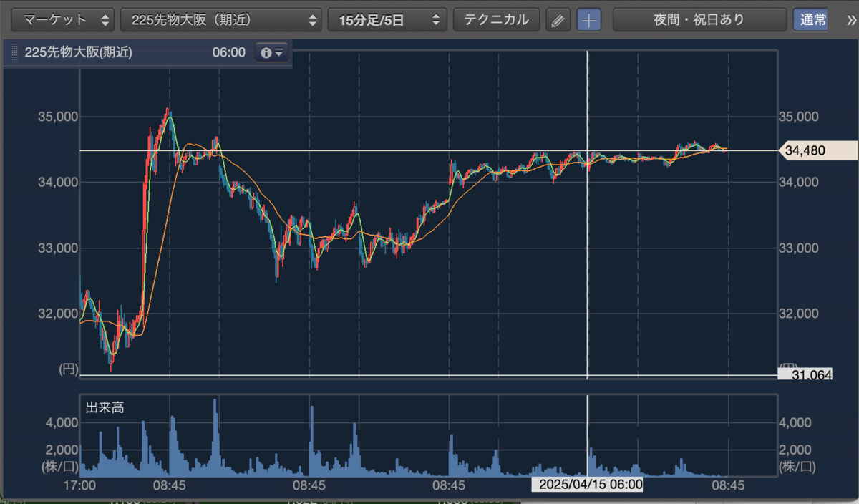This screenshot has height=504, width=859.
Task: Select the pencil drawing tool icon
Action: tap(558, 20)
